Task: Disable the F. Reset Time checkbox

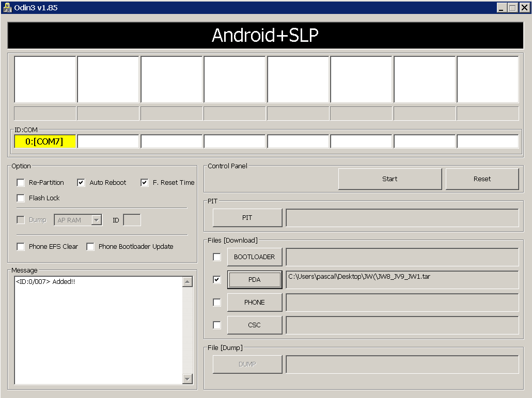Action: 144,182
